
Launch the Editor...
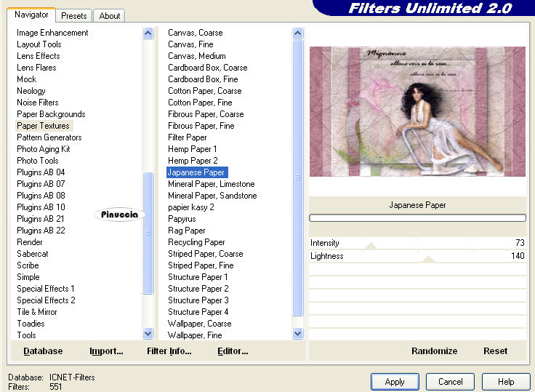(233, 351)
